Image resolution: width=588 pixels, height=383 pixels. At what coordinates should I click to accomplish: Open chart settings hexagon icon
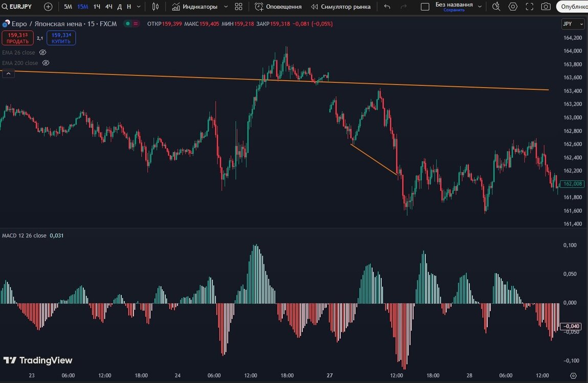tap(513, 6)
